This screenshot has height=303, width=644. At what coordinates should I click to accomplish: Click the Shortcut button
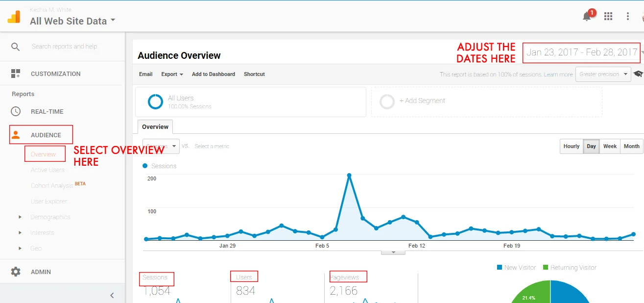(254, 74)
